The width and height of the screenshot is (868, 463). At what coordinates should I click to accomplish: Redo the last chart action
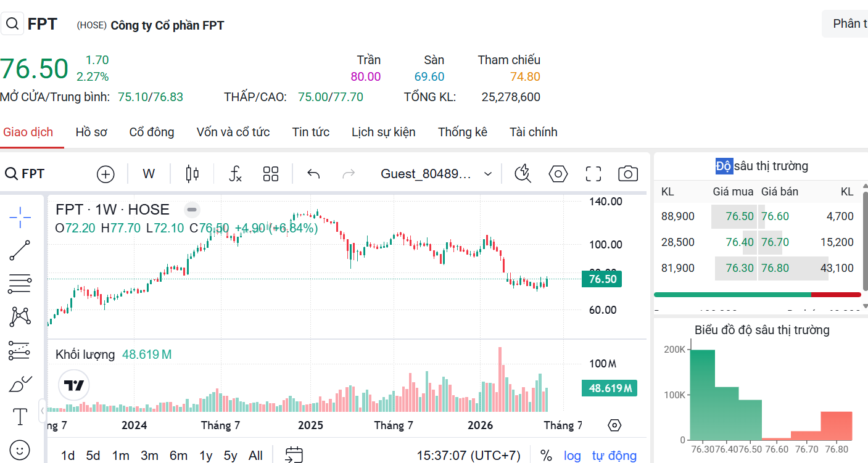[349, 174]
